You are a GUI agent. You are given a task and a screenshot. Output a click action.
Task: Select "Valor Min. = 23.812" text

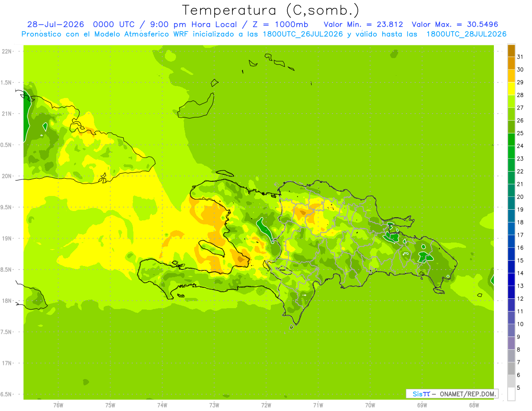click(x=364, y=24)
